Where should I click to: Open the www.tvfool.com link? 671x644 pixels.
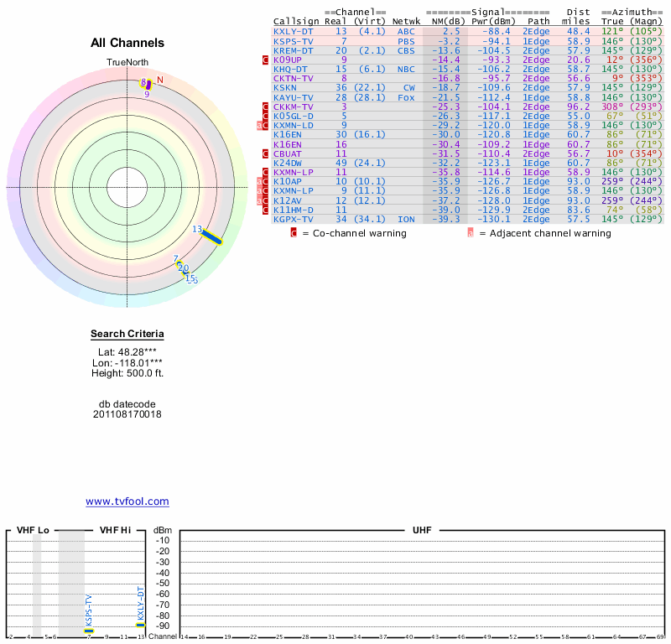127,501
